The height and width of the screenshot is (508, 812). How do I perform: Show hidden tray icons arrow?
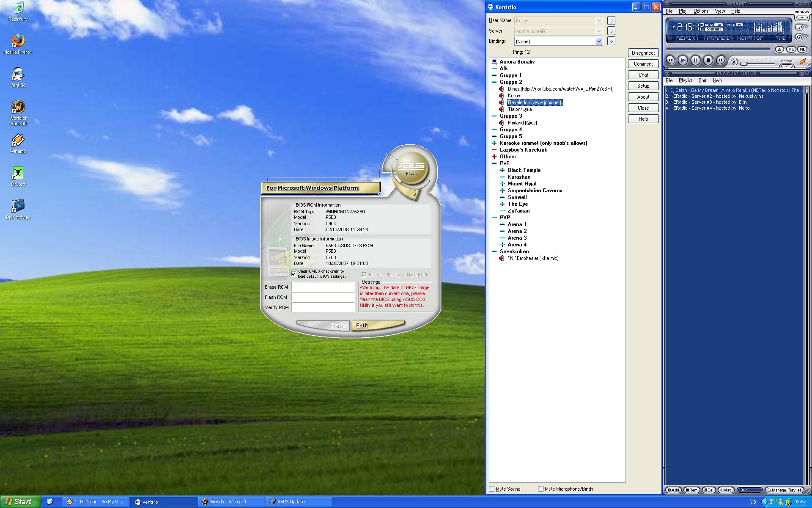tap(765, 502)
